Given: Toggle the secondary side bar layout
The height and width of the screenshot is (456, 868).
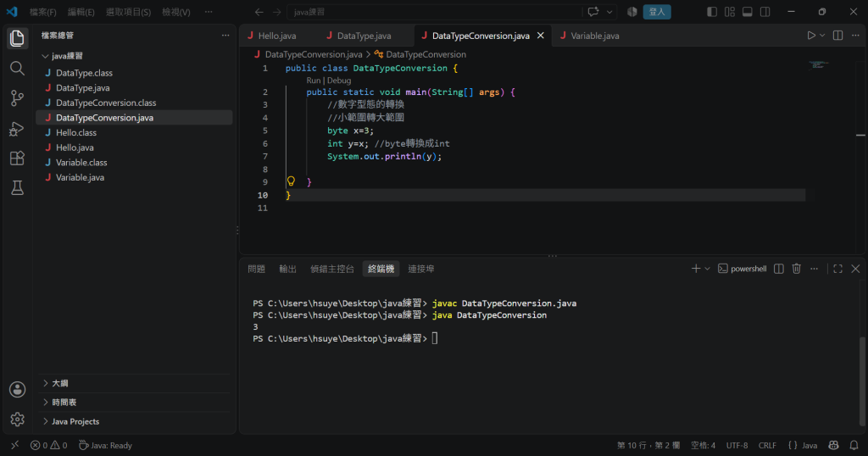Looking at the screenshot, I should coord(765,12).
